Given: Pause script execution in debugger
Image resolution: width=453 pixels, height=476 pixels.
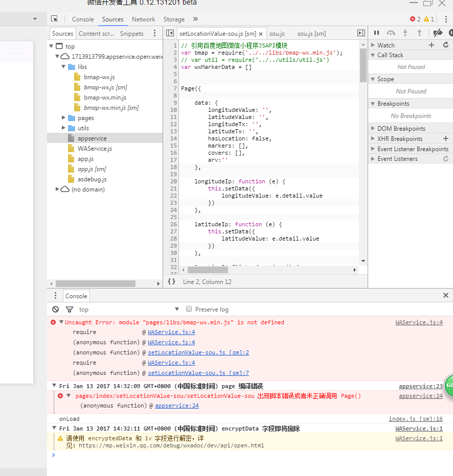Looking at the screenshot, I should pyautogui.click(x=376, y=33).
